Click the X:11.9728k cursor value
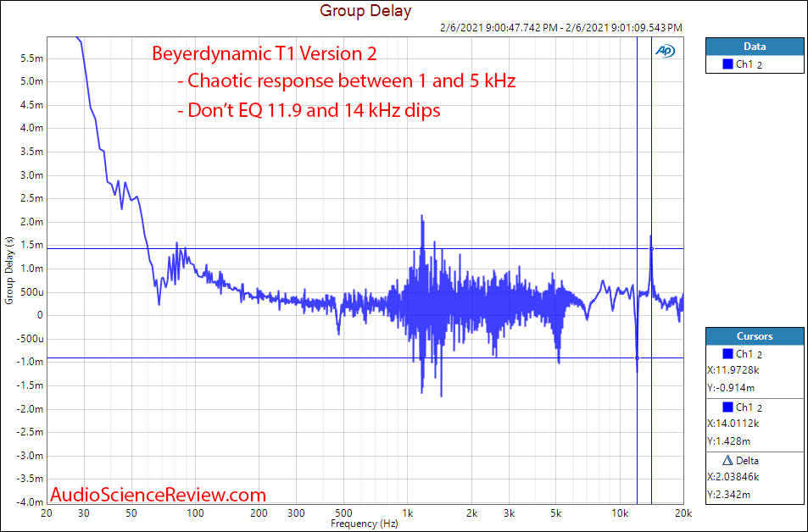Screen dimensions: 808x532 tap(733, 370)
